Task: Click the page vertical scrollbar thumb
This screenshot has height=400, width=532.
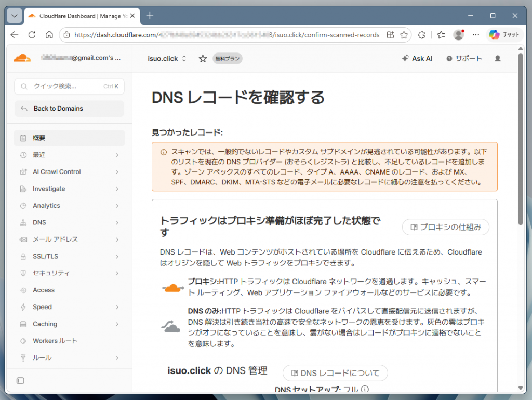Action: [521, 138]
